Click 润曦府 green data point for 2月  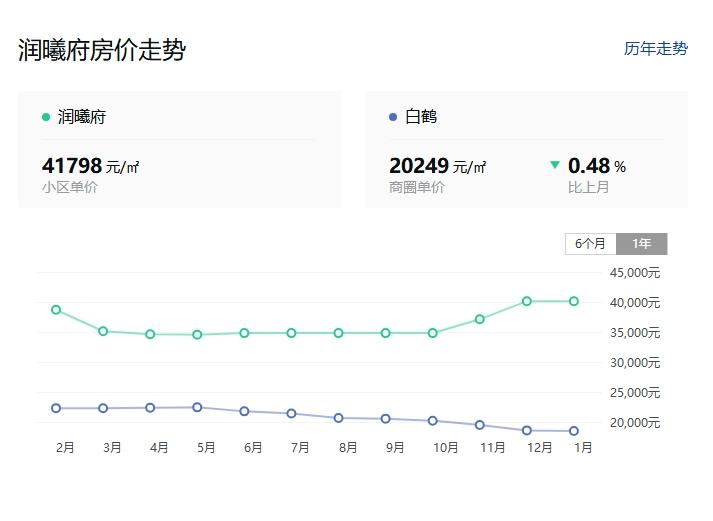(x=56, y=310)
